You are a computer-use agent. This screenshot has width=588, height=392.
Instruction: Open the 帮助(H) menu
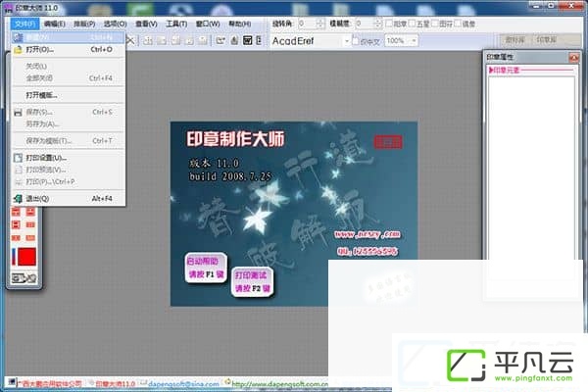pyautogui.click(x=240, y=24)
